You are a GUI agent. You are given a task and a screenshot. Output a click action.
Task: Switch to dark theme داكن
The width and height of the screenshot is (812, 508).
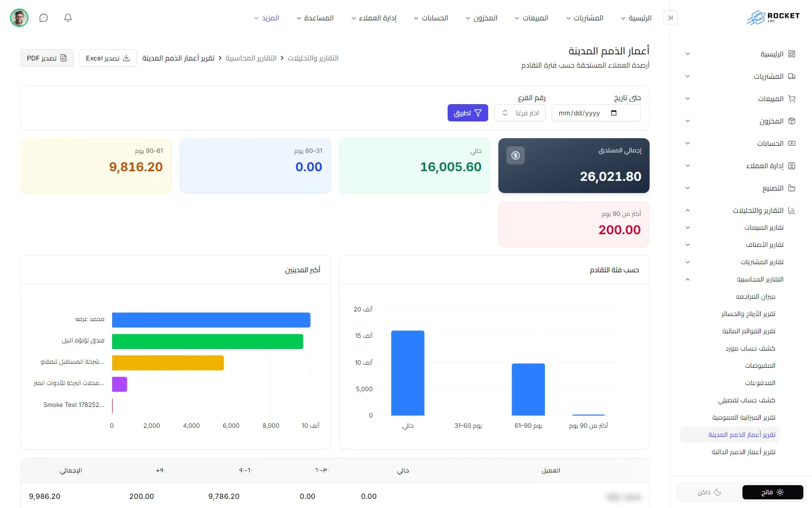point(709,492)
